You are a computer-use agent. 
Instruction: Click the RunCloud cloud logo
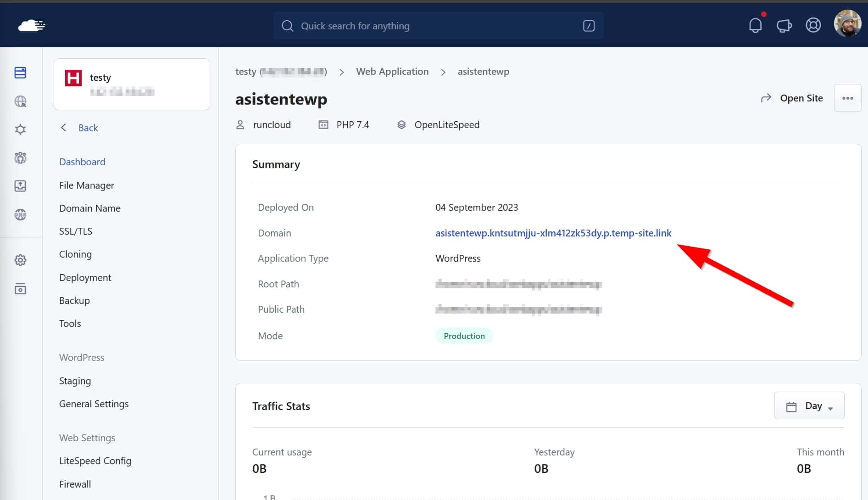31,26
